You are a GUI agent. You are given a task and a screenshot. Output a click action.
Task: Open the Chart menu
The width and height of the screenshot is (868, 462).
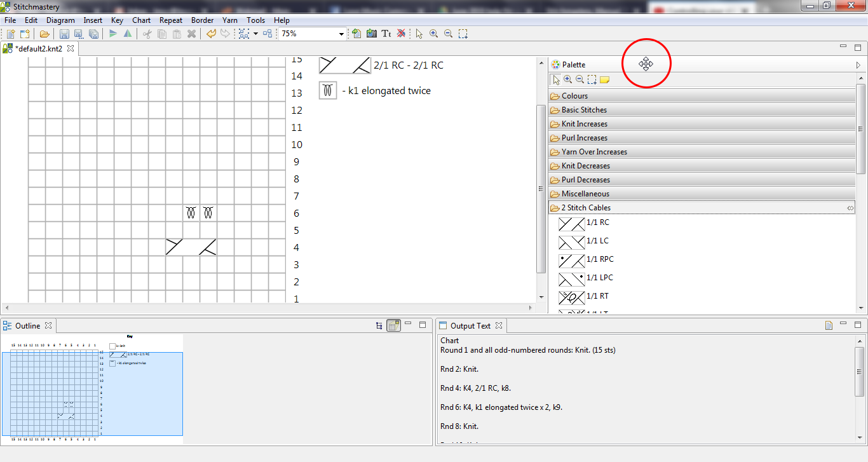[141, 20]
